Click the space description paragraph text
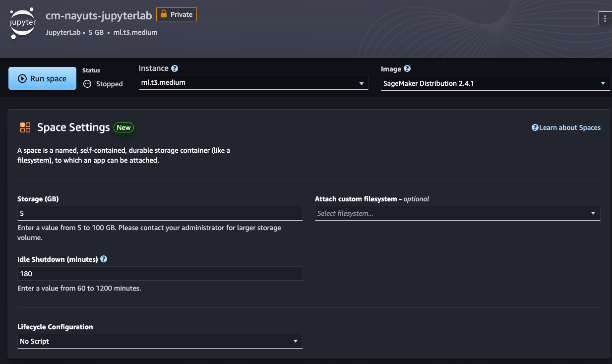612x364 pixels. 124,155
